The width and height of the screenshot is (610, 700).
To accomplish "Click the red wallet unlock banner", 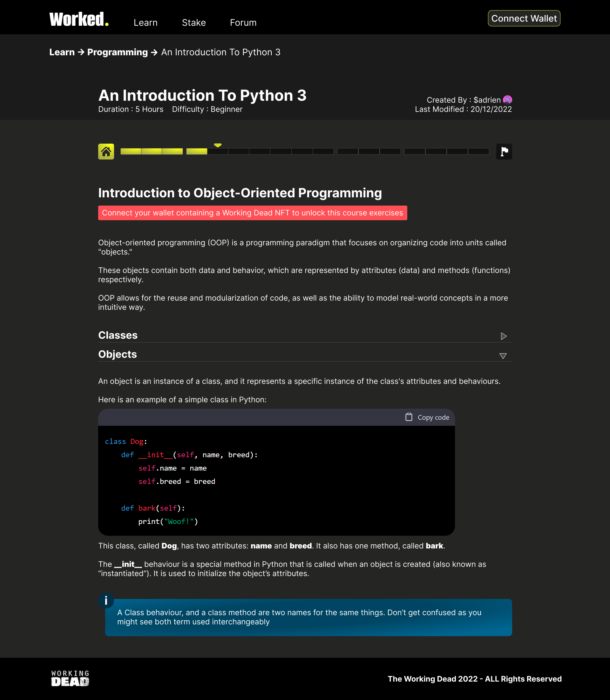I will (252, 213).
